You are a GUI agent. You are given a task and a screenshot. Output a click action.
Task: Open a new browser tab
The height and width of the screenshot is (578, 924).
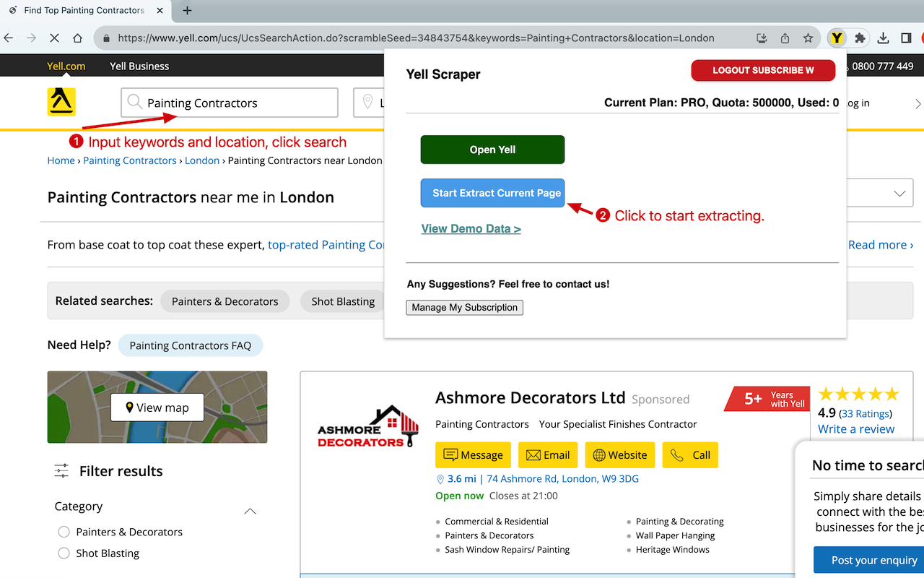187,11
